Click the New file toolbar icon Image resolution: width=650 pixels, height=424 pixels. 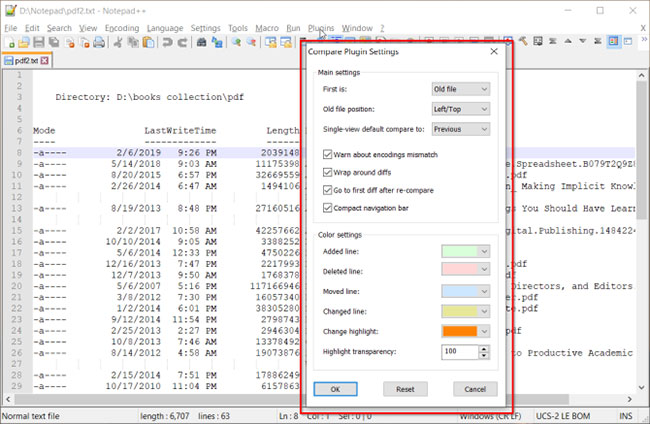click(x=10, y=42)
